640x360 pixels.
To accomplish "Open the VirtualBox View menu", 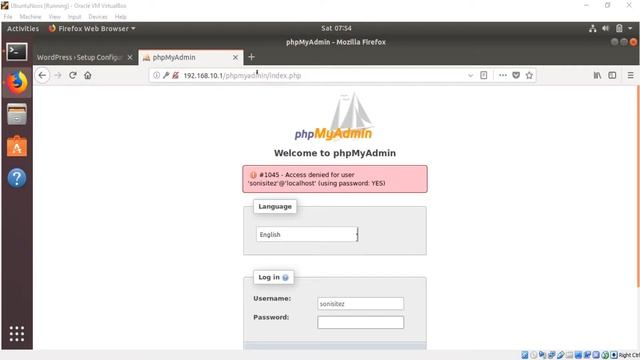I will 54,17.
